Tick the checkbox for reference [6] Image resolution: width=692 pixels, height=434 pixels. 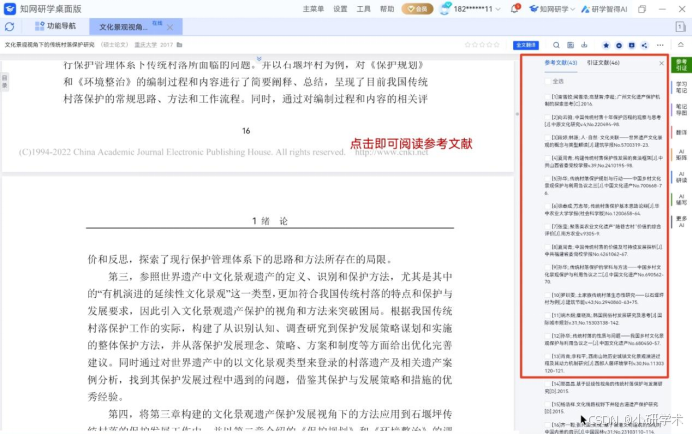(x=548, y=206)
